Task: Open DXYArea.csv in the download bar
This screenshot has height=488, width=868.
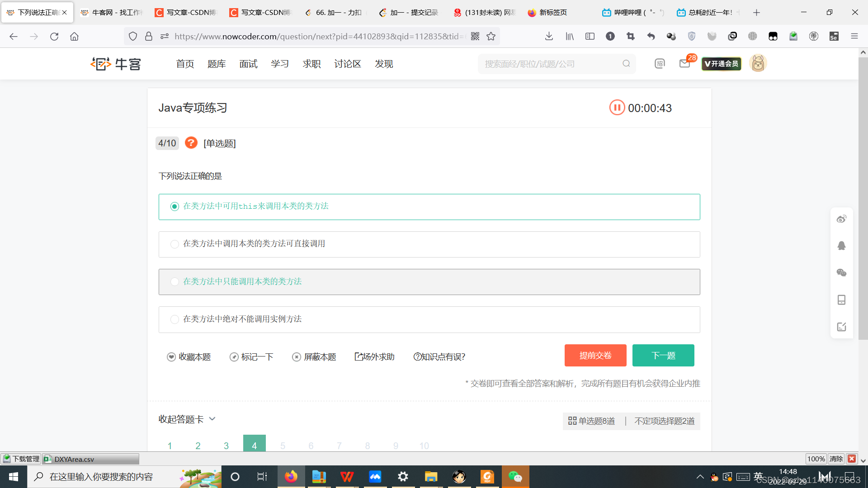Action: [x=91, y=459]
